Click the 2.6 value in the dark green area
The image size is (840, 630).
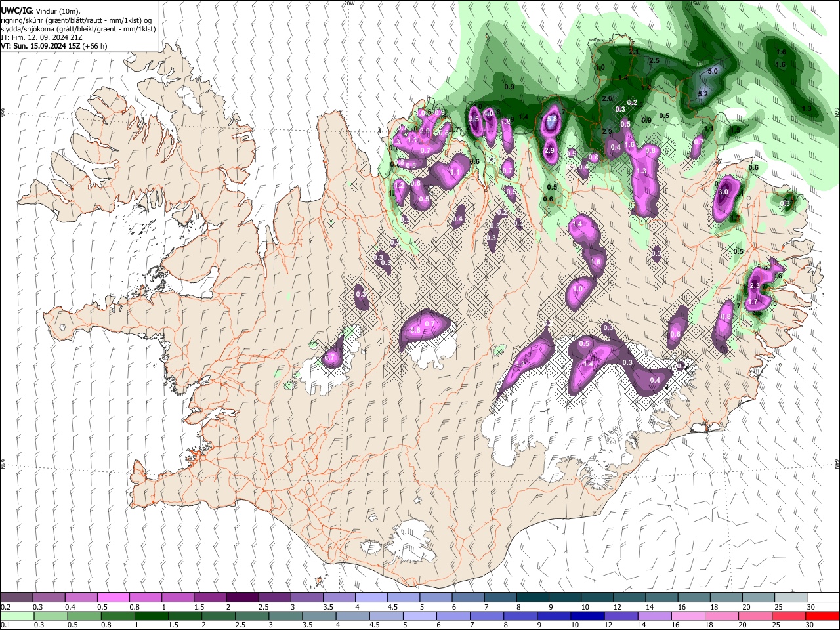point(607,99)
